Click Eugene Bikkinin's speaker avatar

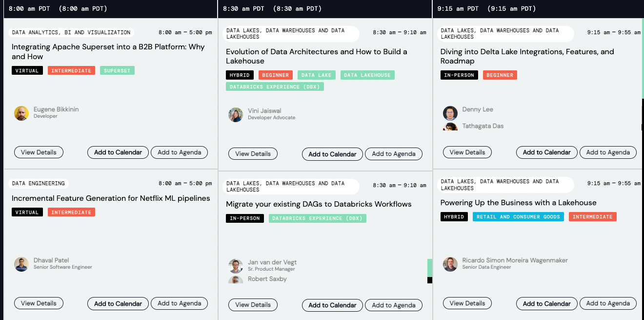[21, 113]
